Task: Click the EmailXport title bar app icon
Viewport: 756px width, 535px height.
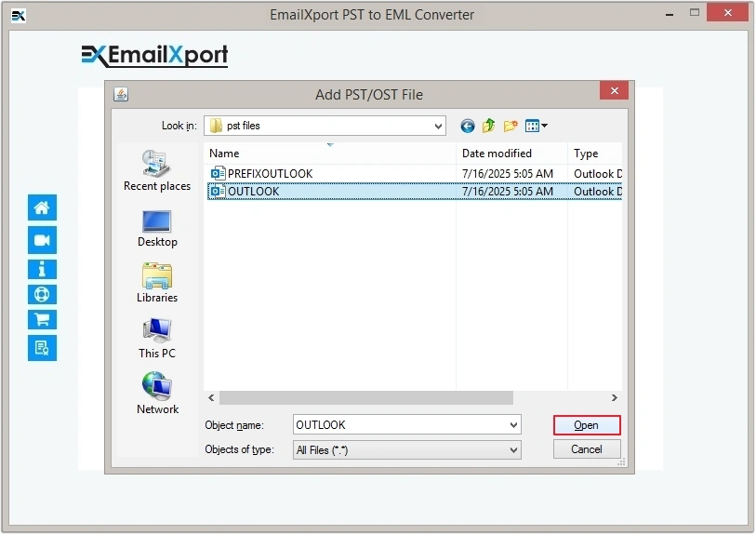Action: pyautogui.click(x=18, y=16)
